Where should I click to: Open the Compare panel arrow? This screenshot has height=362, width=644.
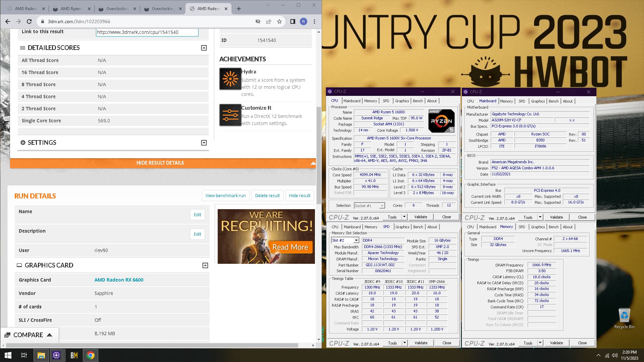(49, 335)
